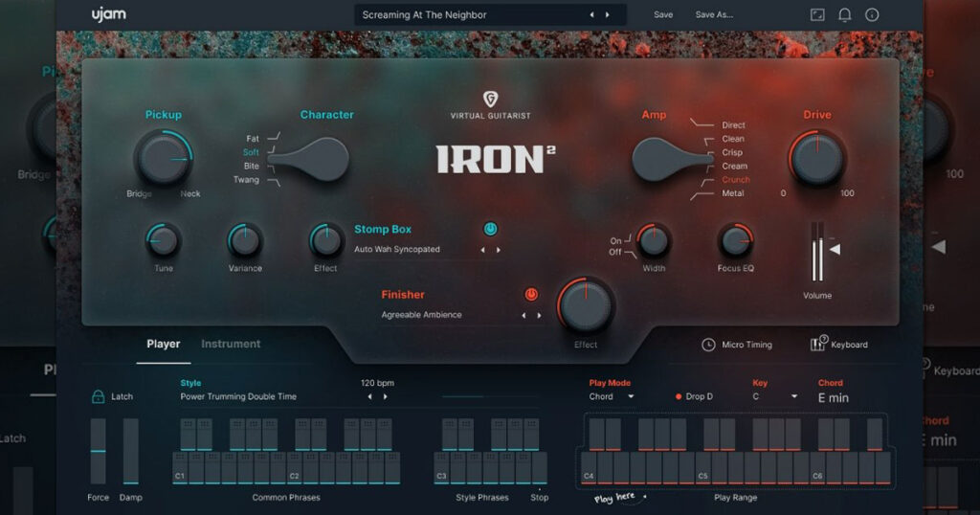Screen dimensions: 980x515
Task: Select Soft character
Action: click(x=251, y=152)
